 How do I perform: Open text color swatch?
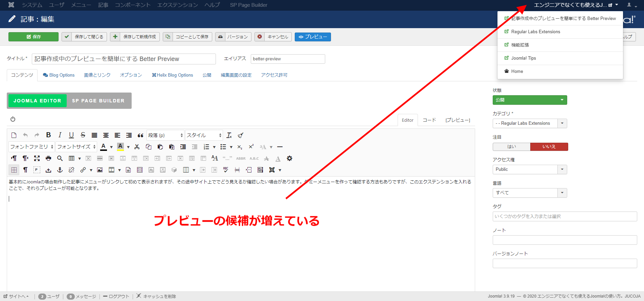104,147
